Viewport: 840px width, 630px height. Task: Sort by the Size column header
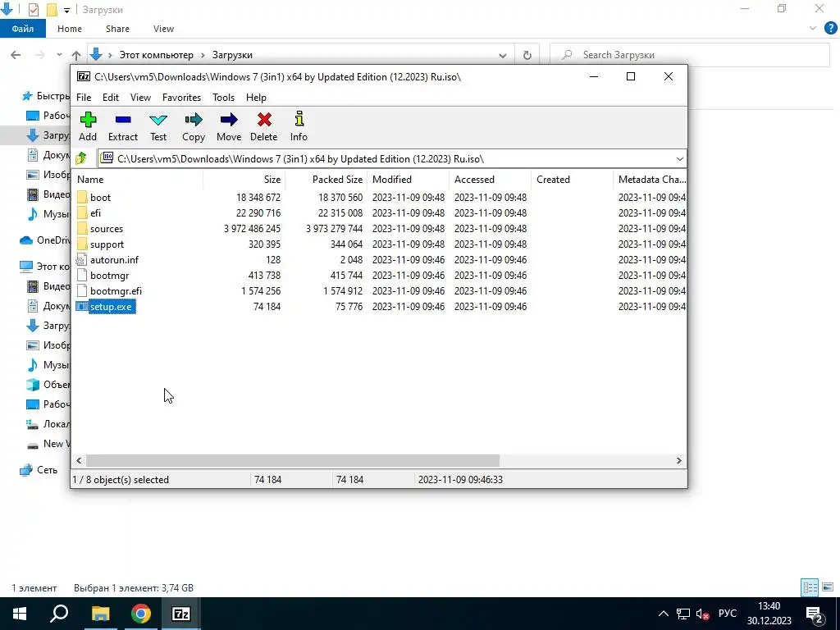tap(244, 180)
